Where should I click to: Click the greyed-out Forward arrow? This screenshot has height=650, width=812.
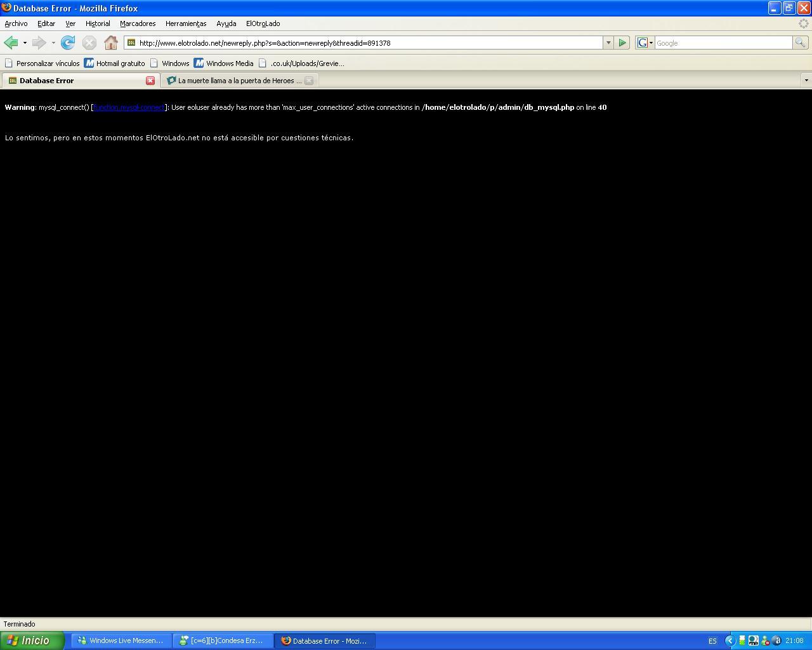(x=39, y=43)
